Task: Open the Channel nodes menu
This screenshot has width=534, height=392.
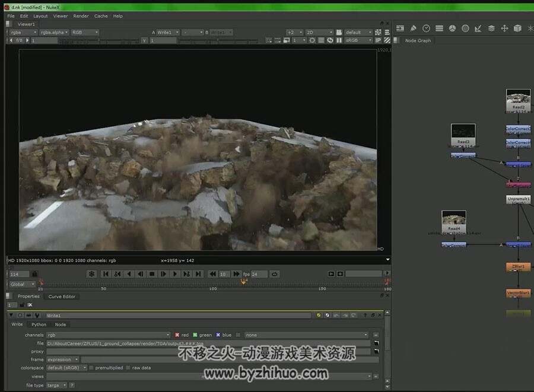Action: tap(439, 28)
